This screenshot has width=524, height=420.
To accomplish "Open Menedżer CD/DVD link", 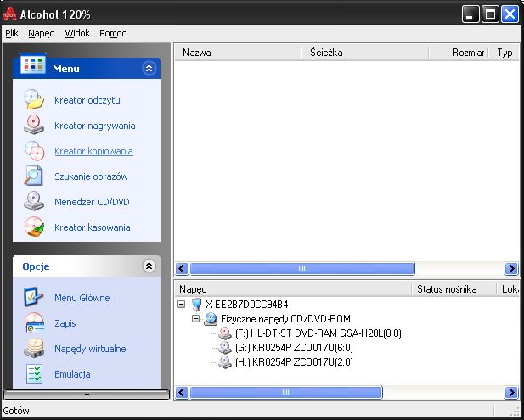I will coord(92,202).
